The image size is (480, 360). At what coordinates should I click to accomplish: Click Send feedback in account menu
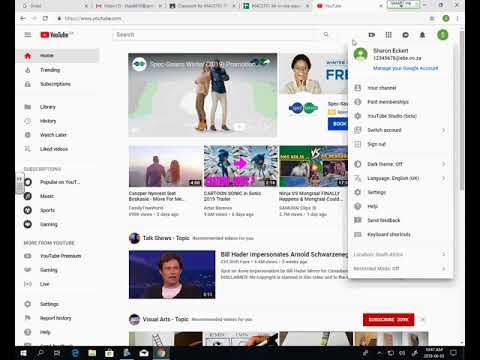400,220
